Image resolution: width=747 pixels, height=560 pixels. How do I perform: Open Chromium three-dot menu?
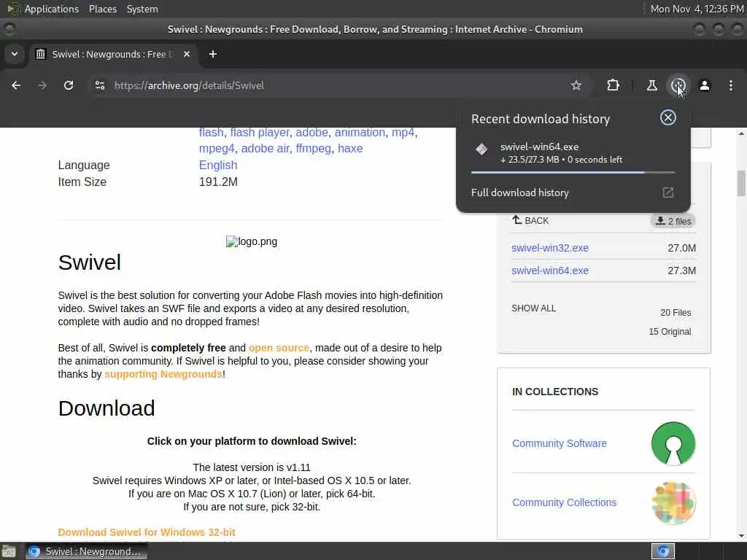coord(731,85)
